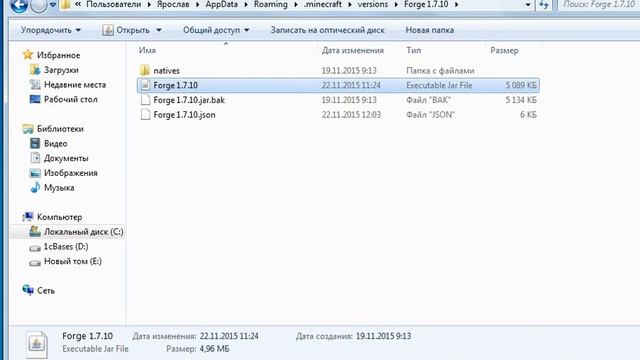The height and width of the screenshot is (360, 640).
Task: Select Компьютер in the navigation pane
Action: (59, 217)
